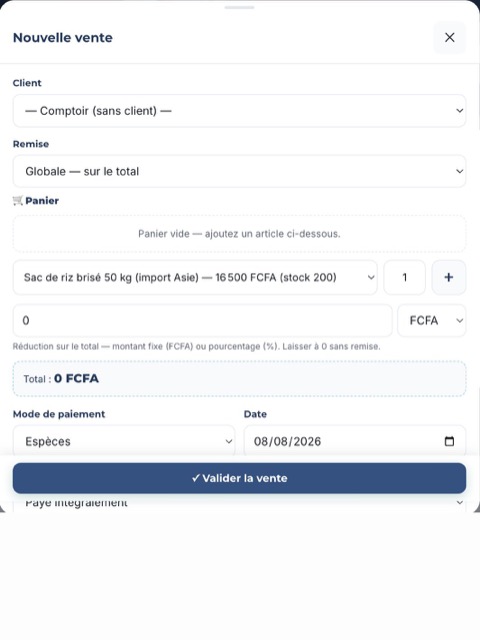Validate the sale with Valider la vente
This screenshot has height=640, width=480.
[x=239, y=478]
